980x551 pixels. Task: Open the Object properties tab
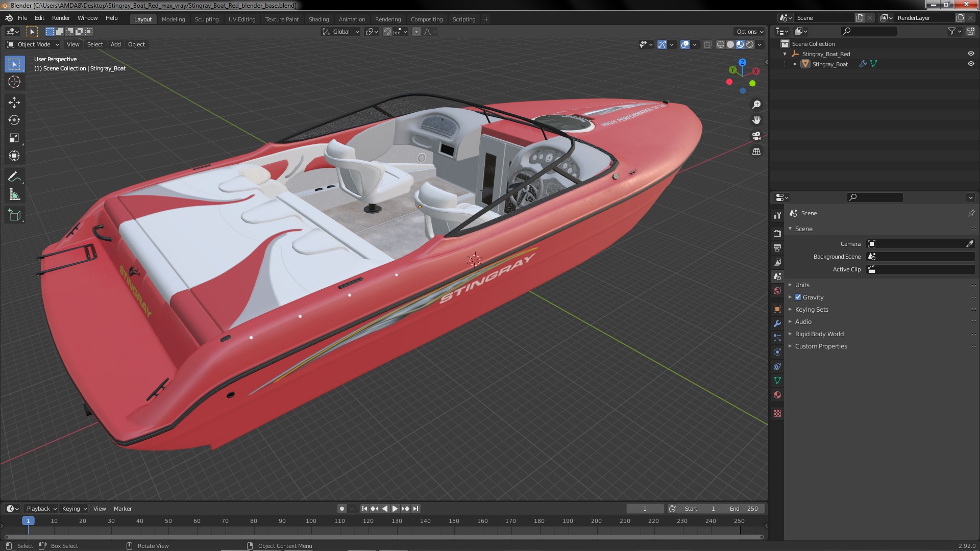pyautogui.click(x=777, y=309)
